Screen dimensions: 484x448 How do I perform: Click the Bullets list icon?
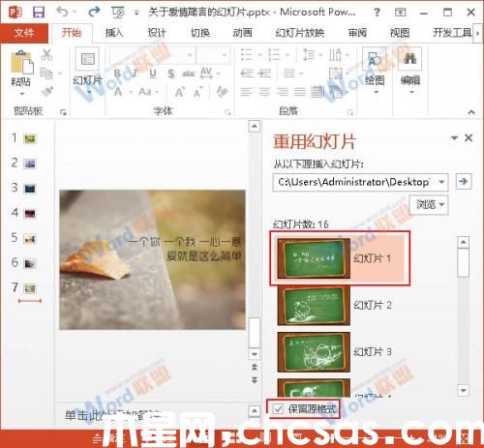coord(247,55)
